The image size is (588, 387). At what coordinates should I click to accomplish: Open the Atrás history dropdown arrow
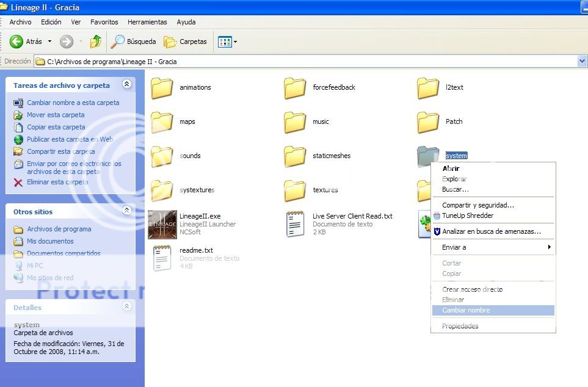click(49, 42)
